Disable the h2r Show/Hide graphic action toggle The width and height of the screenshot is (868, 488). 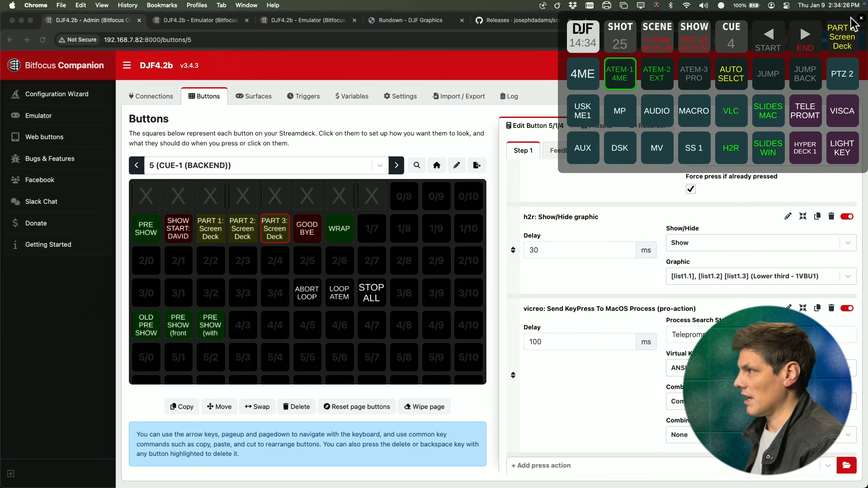click(x=847, y=216)
